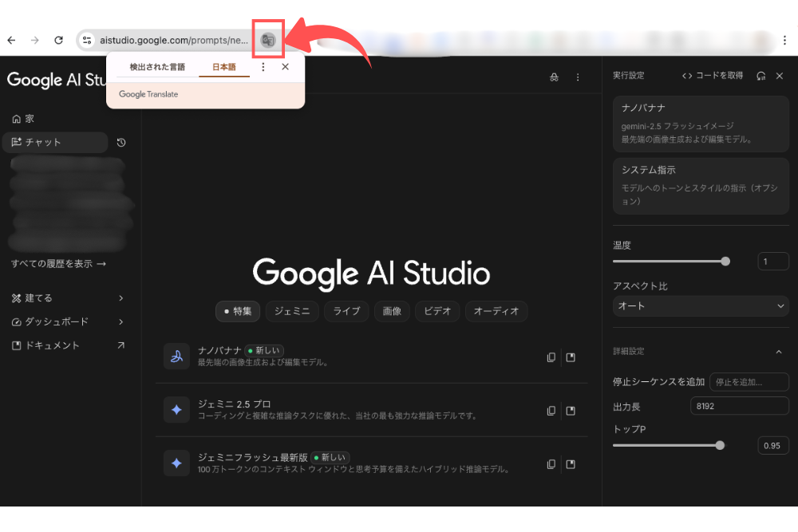The image size is (798, 532).
Task: Reload the page with the refresh icon
Action: 58,40
